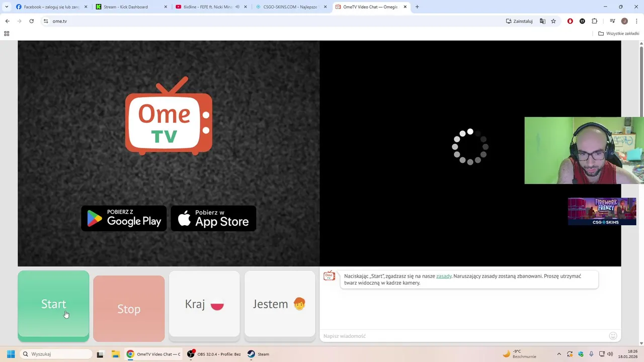The width and height of the screenshot is (644, 362).
Task: Open the Windows Security tray icon
Action: tap(581, 354)
